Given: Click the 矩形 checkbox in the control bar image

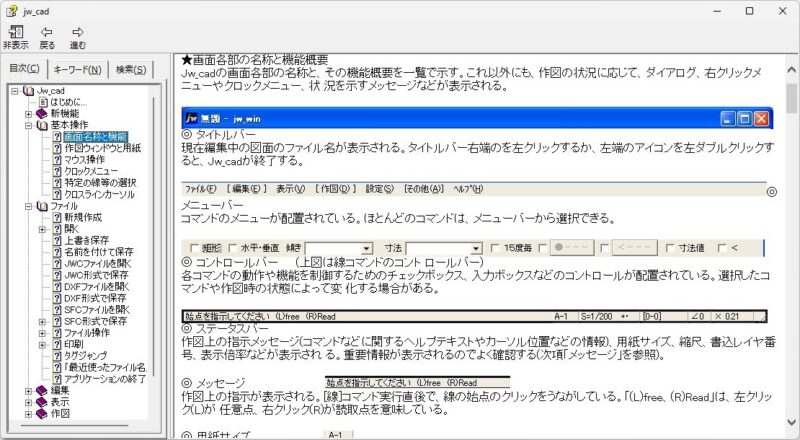Looking at the screenshot, I should [x=194, y=248].
